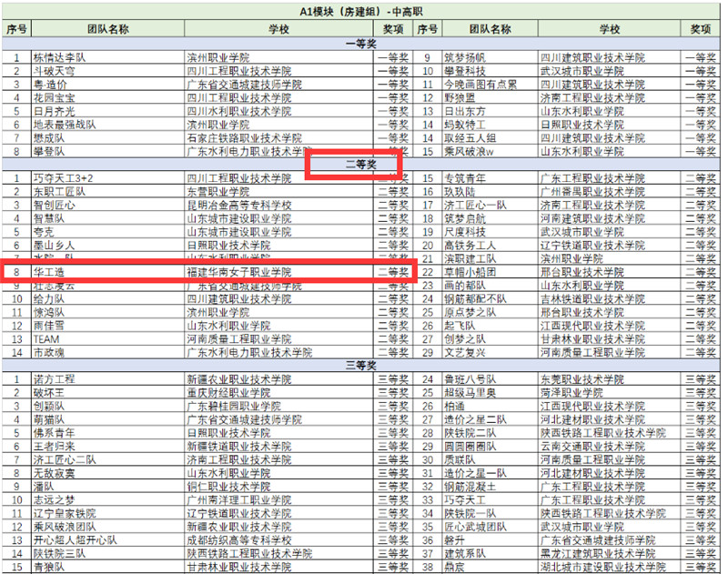
Task: Select the team cell 地表最强战队
Action: coord(64,125)
